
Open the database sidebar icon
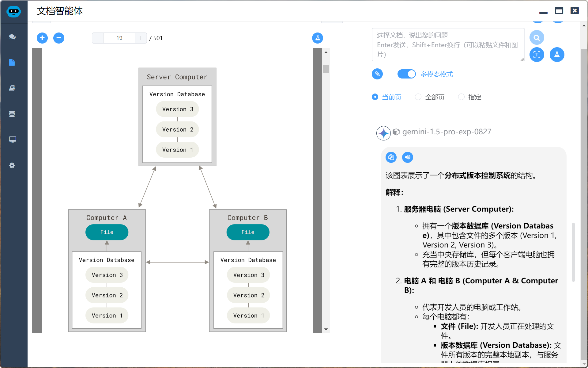point(12,114)
